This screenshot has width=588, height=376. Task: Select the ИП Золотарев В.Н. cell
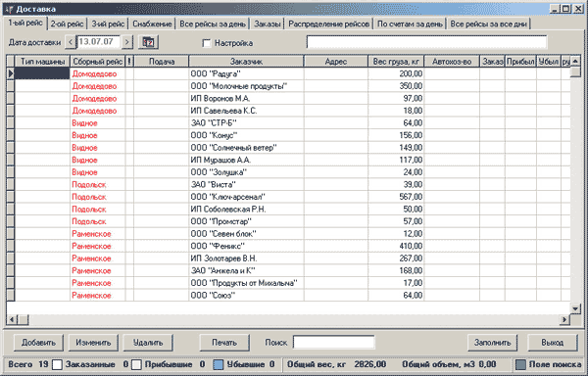246,258
